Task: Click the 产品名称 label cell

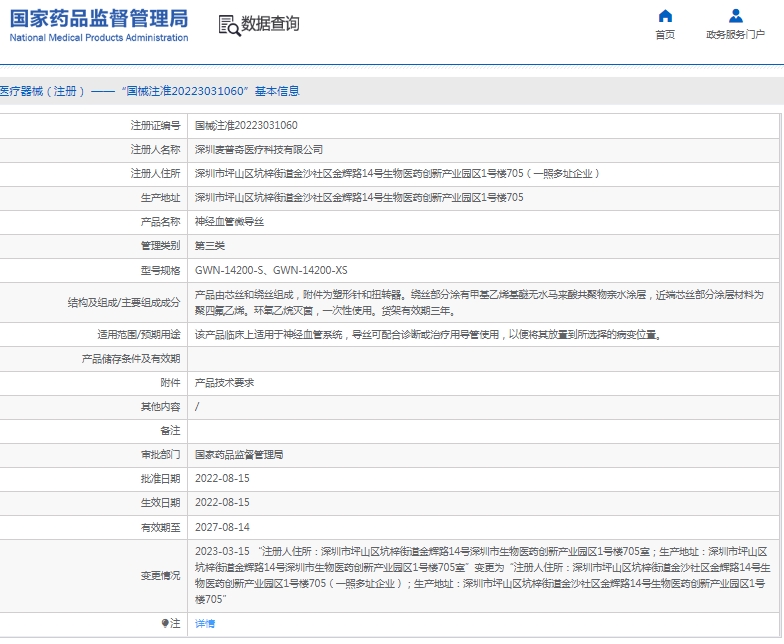Action: (x=160, y=222)
